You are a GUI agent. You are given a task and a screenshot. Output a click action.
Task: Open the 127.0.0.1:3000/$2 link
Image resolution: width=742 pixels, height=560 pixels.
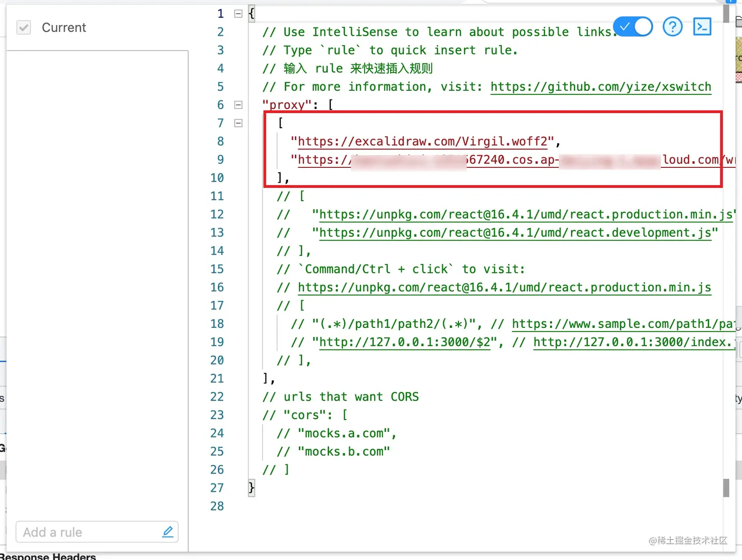(x=405, y=342)
